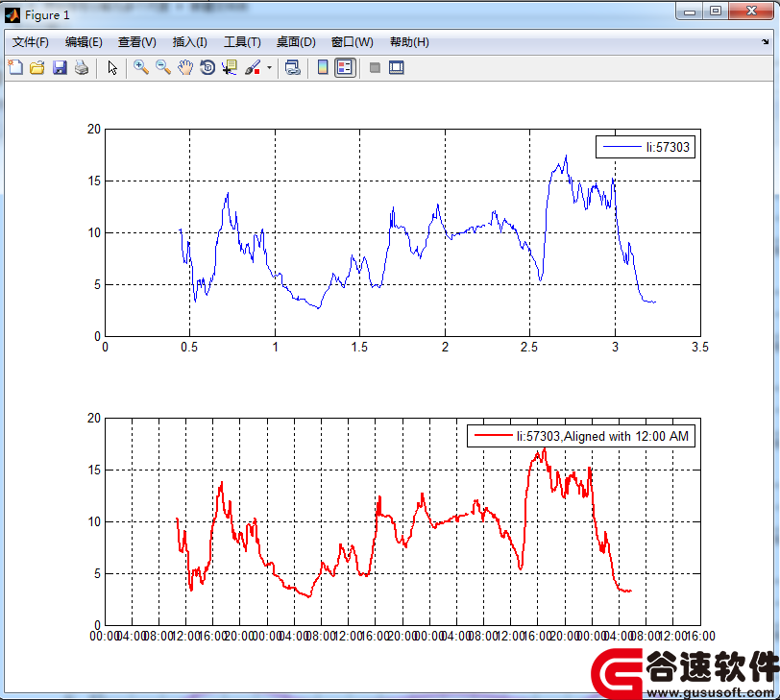780x700 pixels.
Task: Open the 文件(F) menu
Action: pos(31,42)
